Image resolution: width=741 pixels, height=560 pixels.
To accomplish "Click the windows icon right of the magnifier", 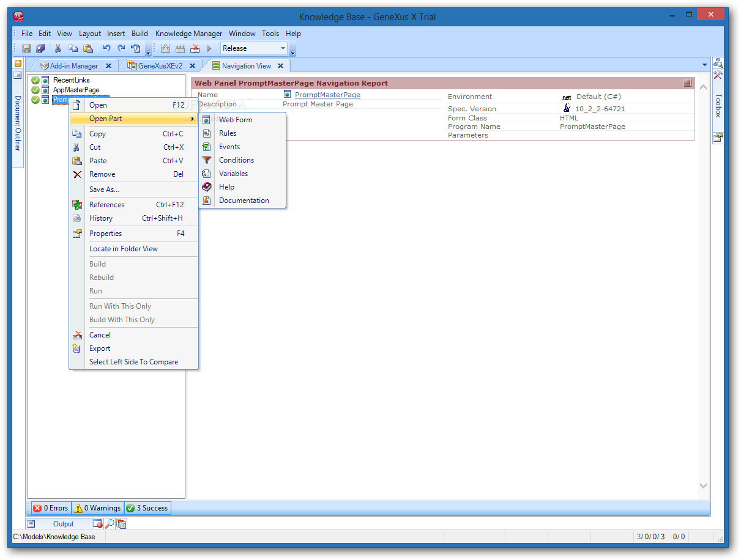I will [121, 524].
